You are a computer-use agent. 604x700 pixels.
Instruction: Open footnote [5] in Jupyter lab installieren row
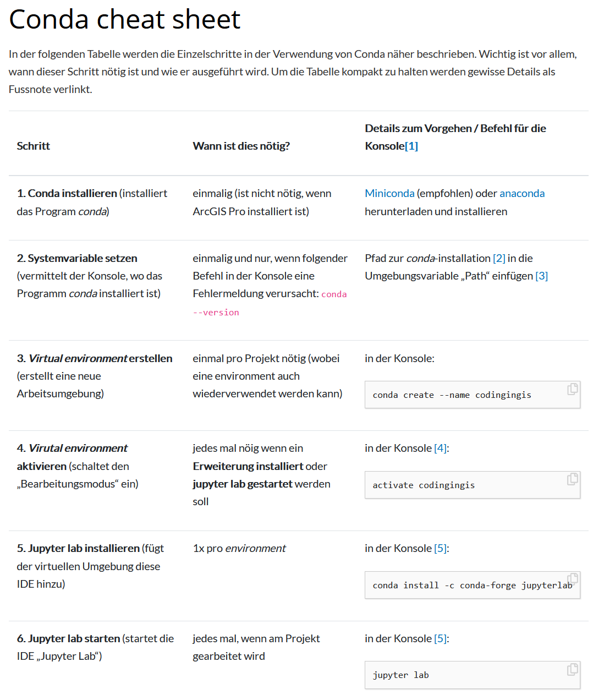(x=440, y=548)
